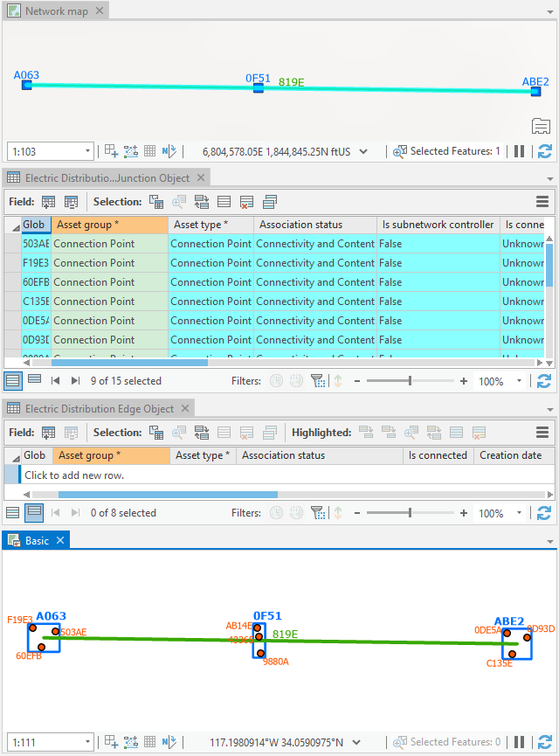Click 'Click to add new row' cell
The image size is (559, 756).
(74, 475)
